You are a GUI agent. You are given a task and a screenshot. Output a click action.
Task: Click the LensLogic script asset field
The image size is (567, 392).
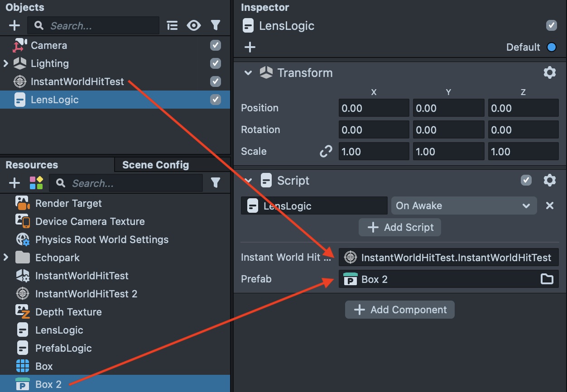point(314,206)
